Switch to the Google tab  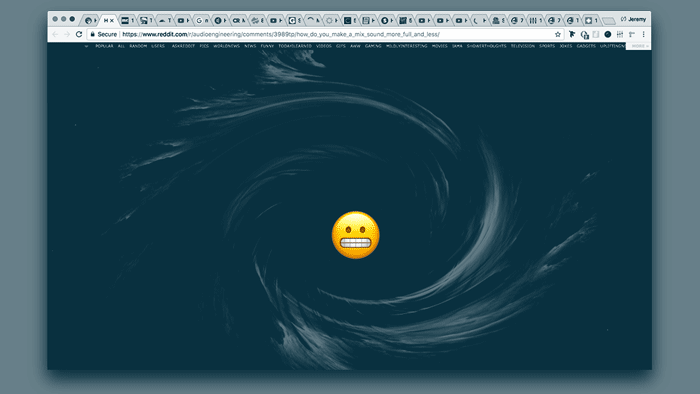(x=202, y=21)
